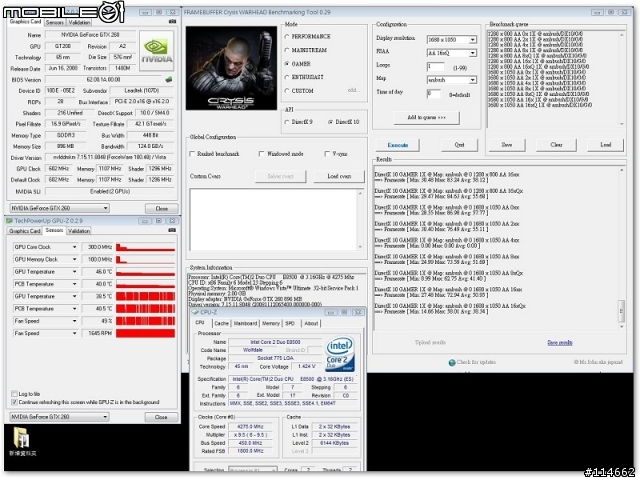Click Close button in GPU-Z Sensors window

click(x=161, y=417)
